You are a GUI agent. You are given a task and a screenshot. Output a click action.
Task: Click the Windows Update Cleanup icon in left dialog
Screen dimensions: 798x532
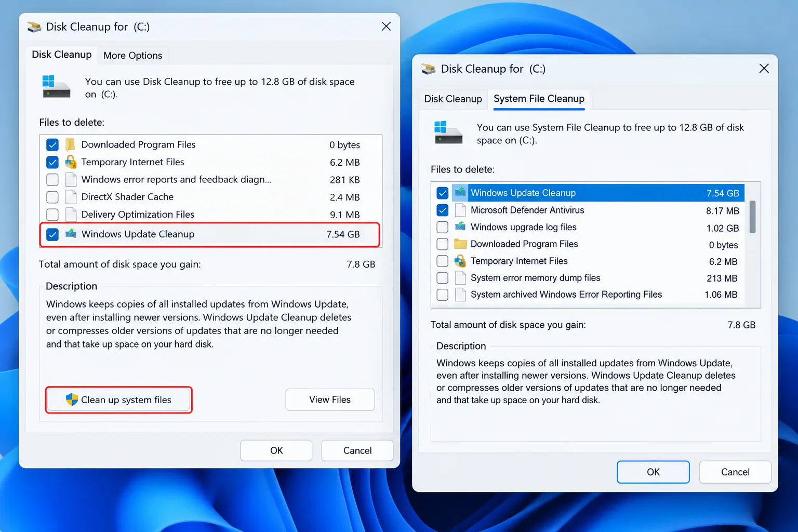[x=71, y=234]
